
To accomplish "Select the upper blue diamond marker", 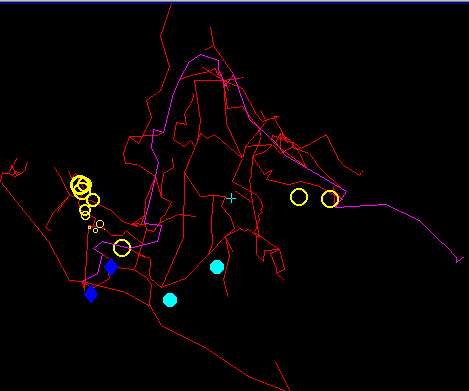I will pos(111,267).
